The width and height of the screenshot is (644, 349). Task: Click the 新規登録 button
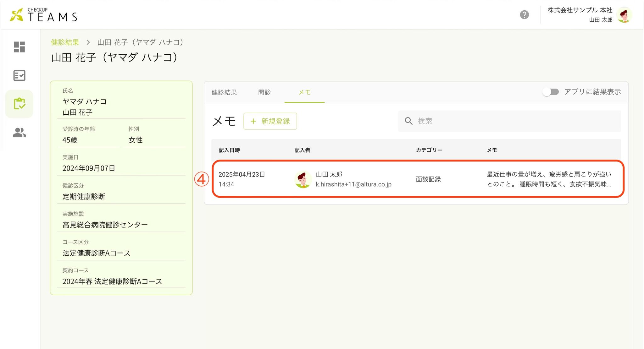pos(270,121)
